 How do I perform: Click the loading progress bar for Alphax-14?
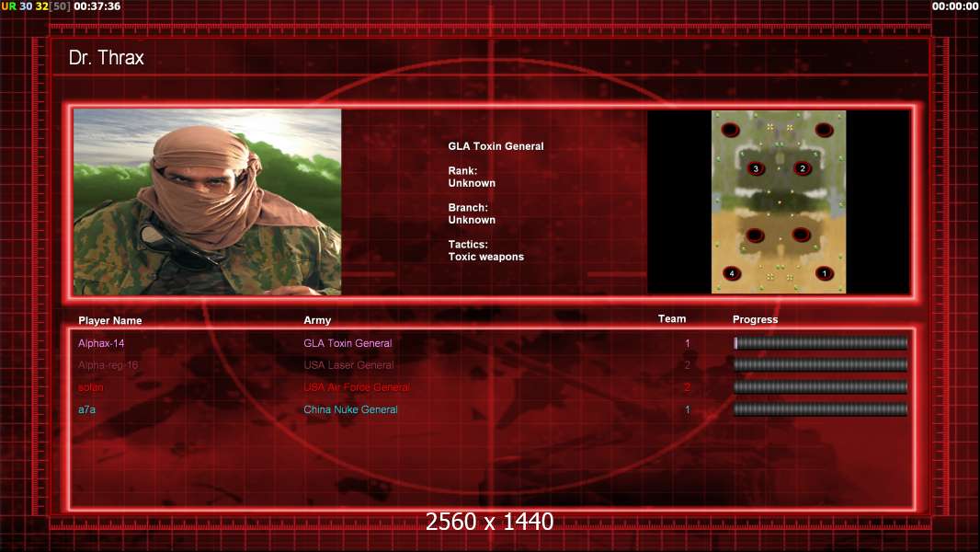(821, 342)
